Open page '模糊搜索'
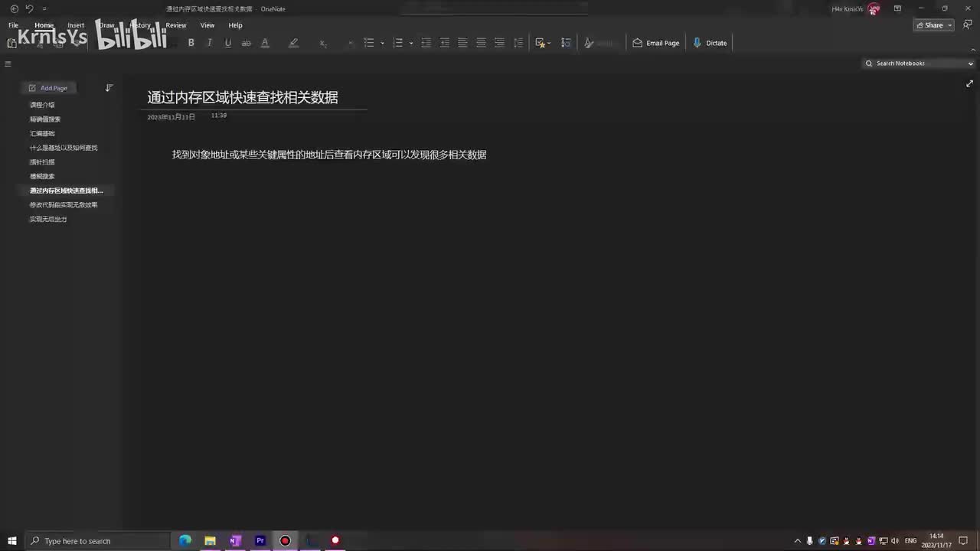 tap(42, 176)
